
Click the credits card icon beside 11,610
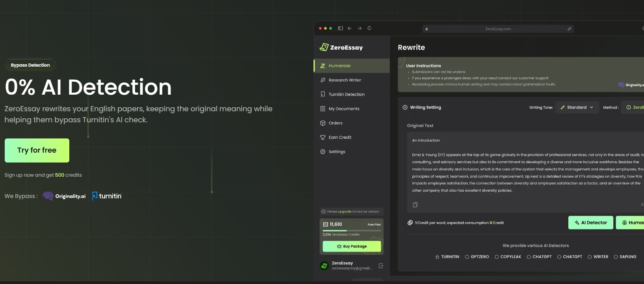pyautogui.click(x=325, y=224)
